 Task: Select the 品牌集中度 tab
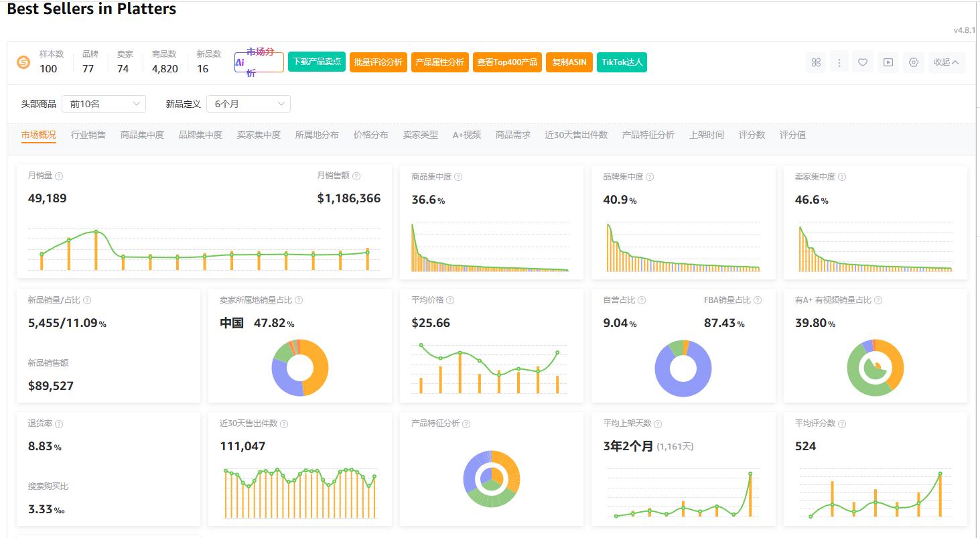[200, 135]
